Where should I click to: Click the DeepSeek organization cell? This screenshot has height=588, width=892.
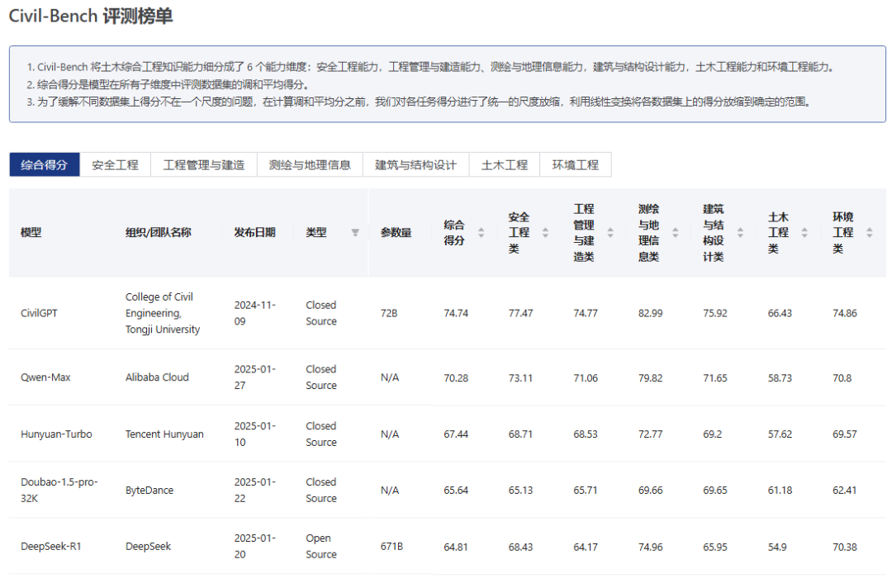[x=149, y=547]
